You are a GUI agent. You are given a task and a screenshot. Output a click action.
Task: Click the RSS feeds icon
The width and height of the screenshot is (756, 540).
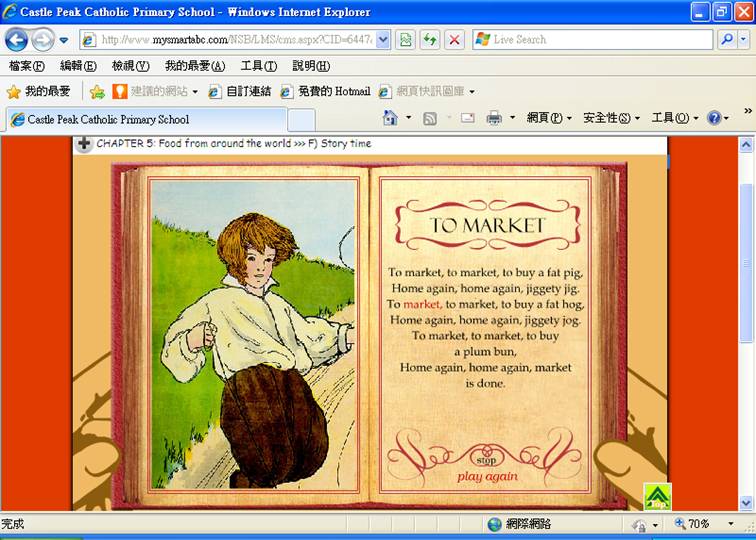(x=430, y=118)
